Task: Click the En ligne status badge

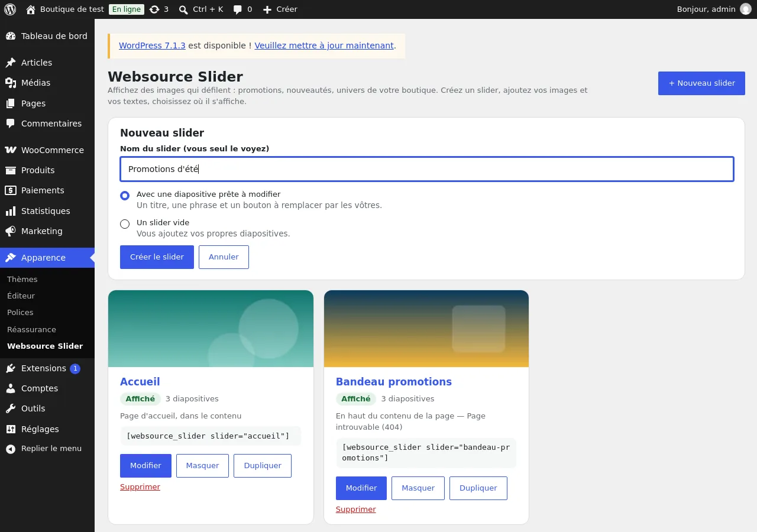Action: coord(127,9)
